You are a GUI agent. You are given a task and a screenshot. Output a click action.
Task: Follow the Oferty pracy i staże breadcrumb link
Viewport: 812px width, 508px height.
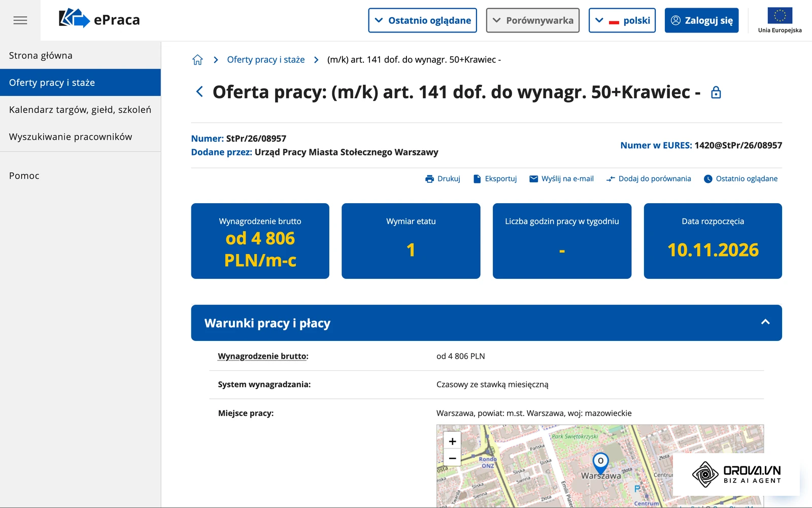pyautogui.click(x=266, y=60)
